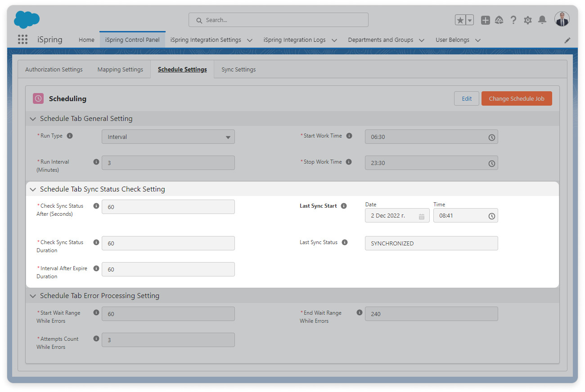The height and width of the screenshot is (392, 585).
Task: Click the Edit button
Action: pyautogui.click(x=467, y=98)
